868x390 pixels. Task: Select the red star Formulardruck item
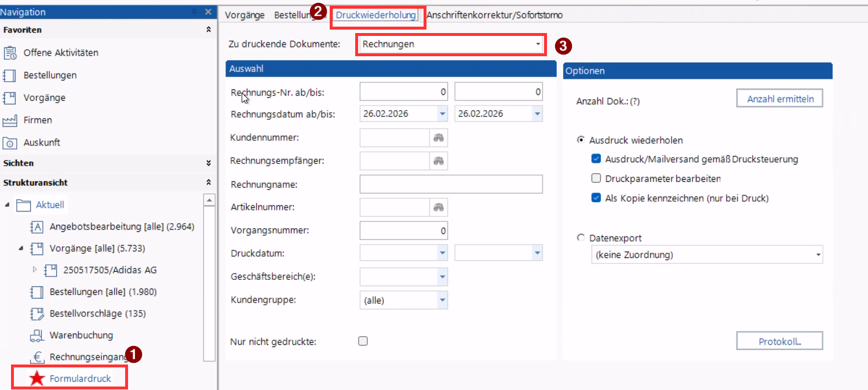[37, 379]
